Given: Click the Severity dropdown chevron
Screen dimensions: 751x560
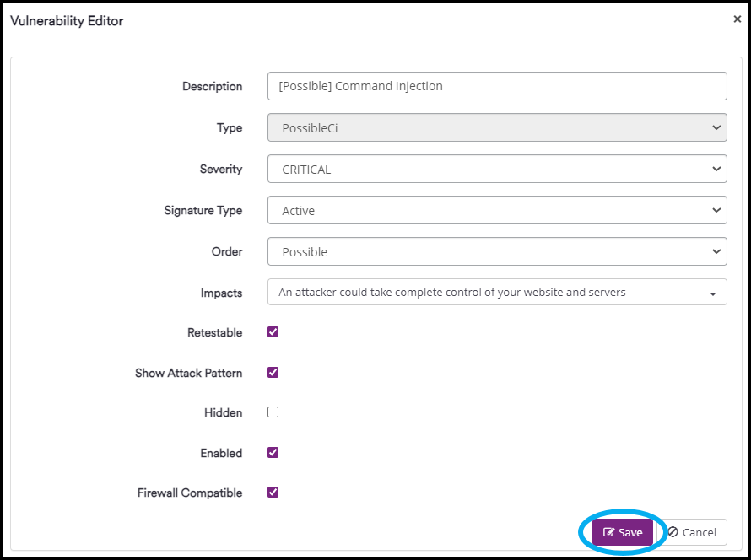Looking at the screenshot, I should [716, 169].
